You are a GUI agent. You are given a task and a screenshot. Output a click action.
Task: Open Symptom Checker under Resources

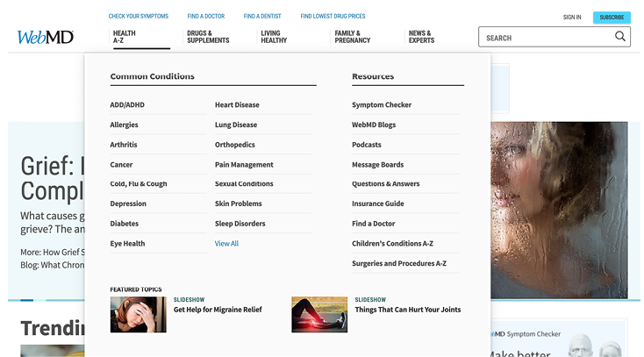coord(382,105)
